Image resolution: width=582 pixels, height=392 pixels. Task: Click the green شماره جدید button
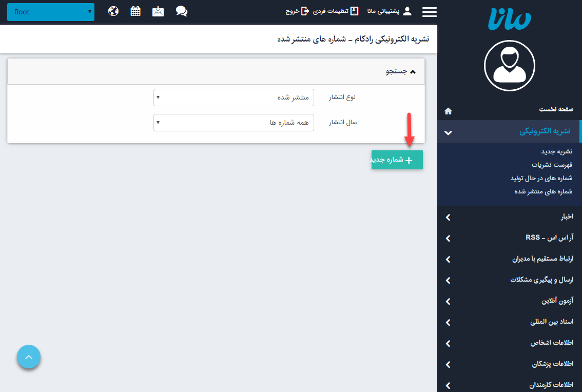click(397, 160)
